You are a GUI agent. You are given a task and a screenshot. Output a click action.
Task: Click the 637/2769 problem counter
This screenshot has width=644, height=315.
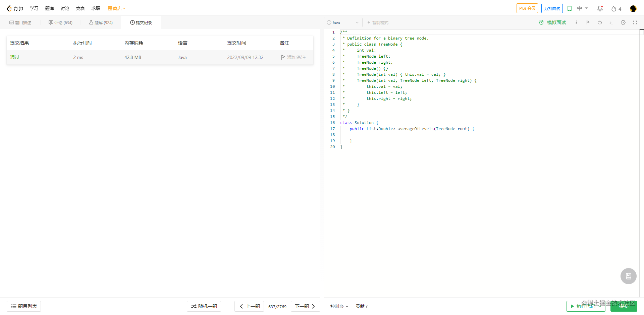pos(277,307)
